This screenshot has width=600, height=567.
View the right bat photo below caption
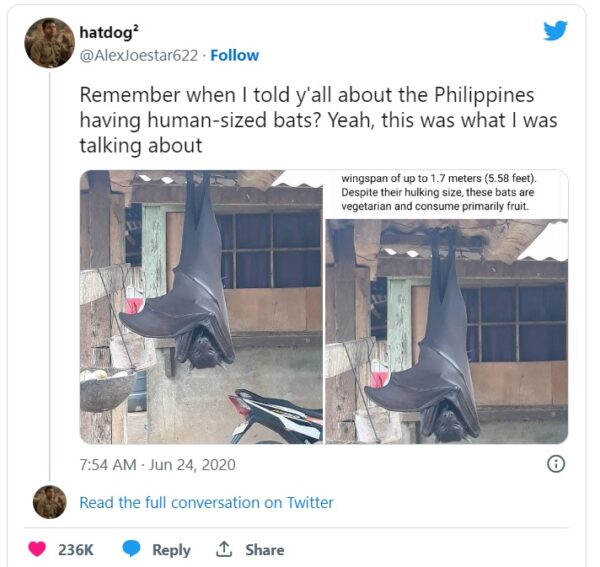(x=447, y=331)
